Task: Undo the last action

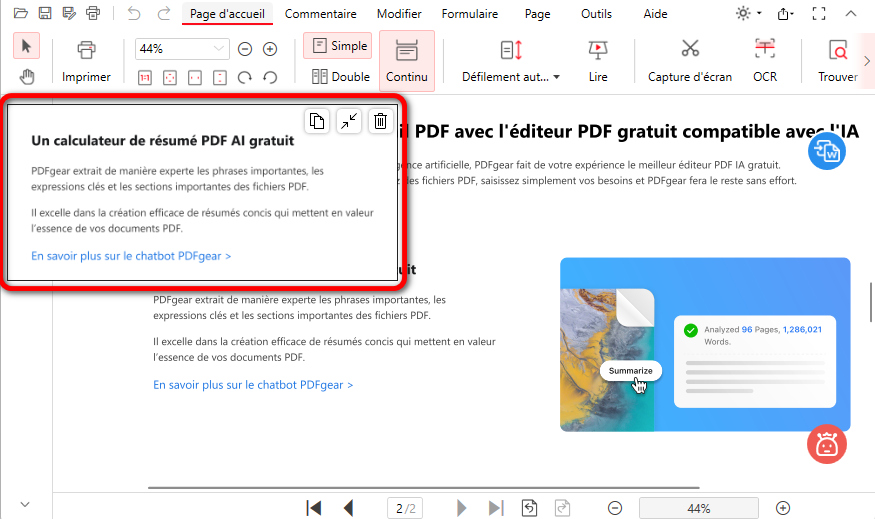Action: click(134, 13)
